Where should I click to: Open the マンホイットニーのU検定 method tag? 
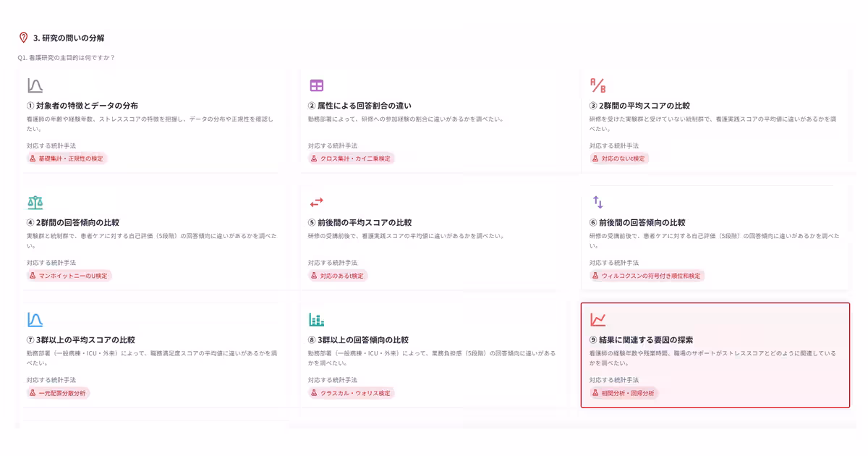pyautogui.click(x=69, y=276)
